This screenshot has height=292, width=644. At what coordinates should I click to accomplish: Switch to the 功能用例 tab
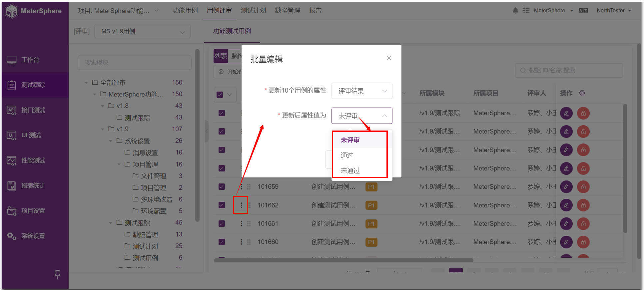pos(185,11)
